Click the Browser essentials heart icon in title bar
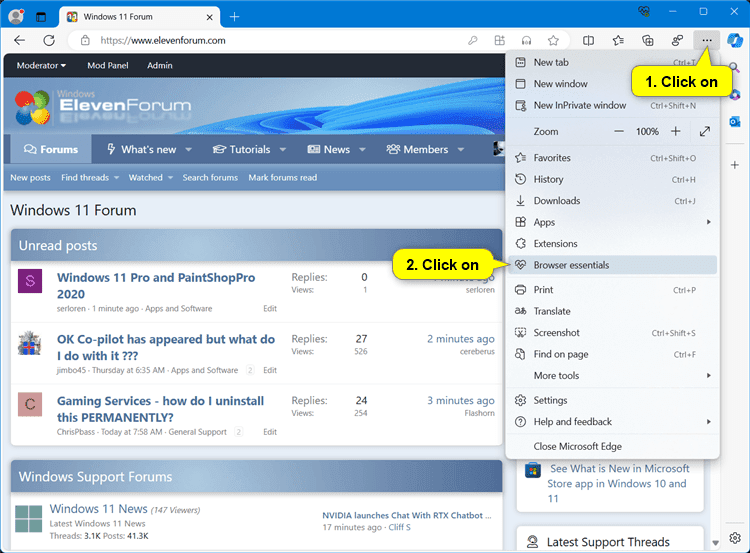 tap(644, 11)
